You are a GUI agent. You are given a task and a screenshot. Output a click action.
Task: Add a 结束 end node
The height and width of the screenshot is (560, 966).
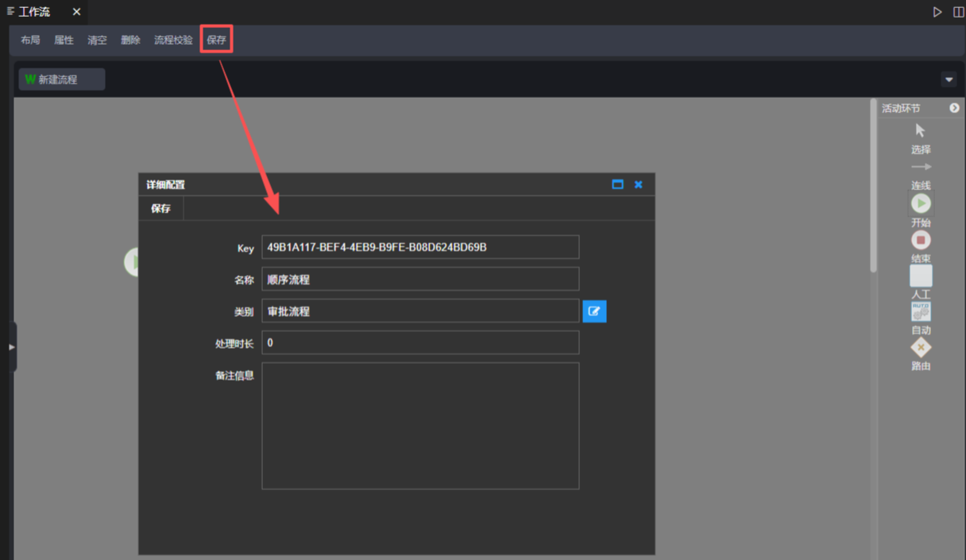[921, 240]
